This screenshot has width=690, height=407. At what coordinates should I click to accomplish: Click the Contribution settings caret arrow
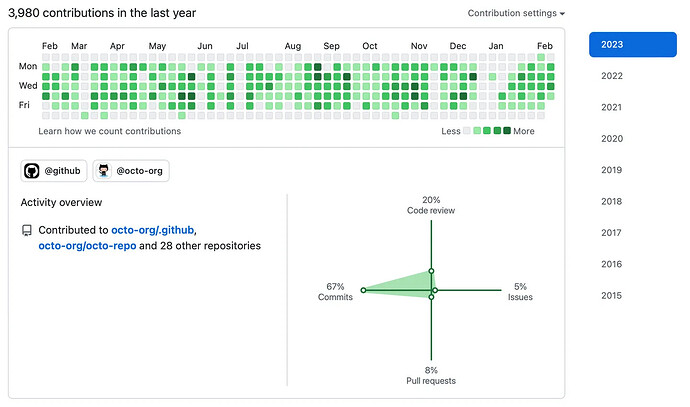pyautogui.click(x=562, y=14)
